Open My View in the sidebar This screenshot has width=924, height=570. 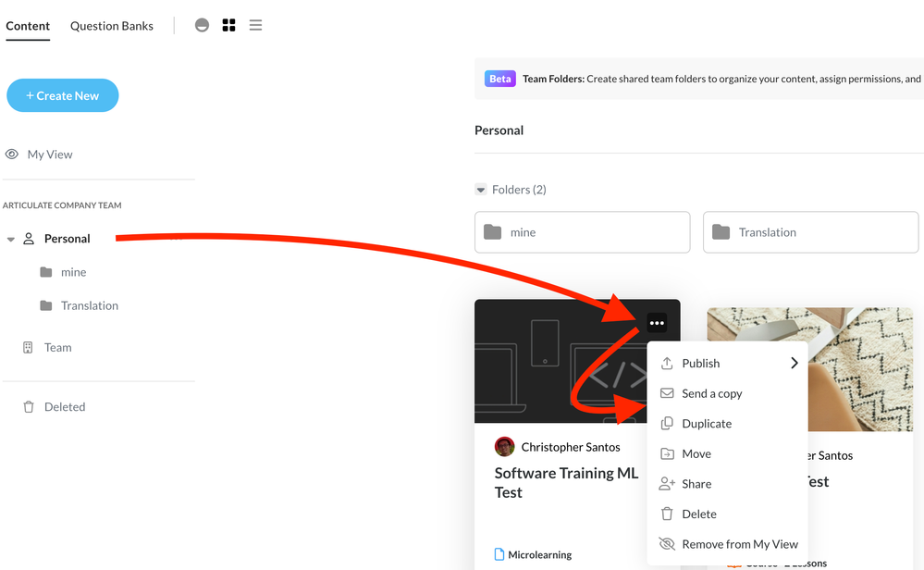coord(50,155)
